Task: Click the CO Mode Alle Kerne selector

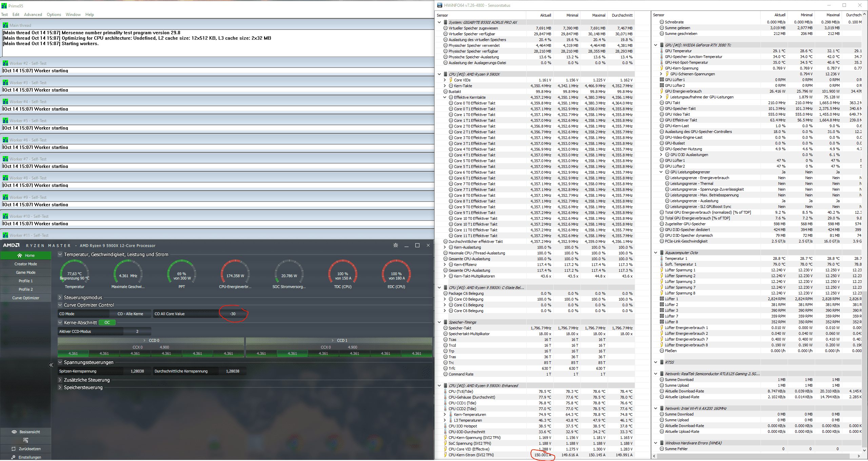Action: click(x=130, y=314)
